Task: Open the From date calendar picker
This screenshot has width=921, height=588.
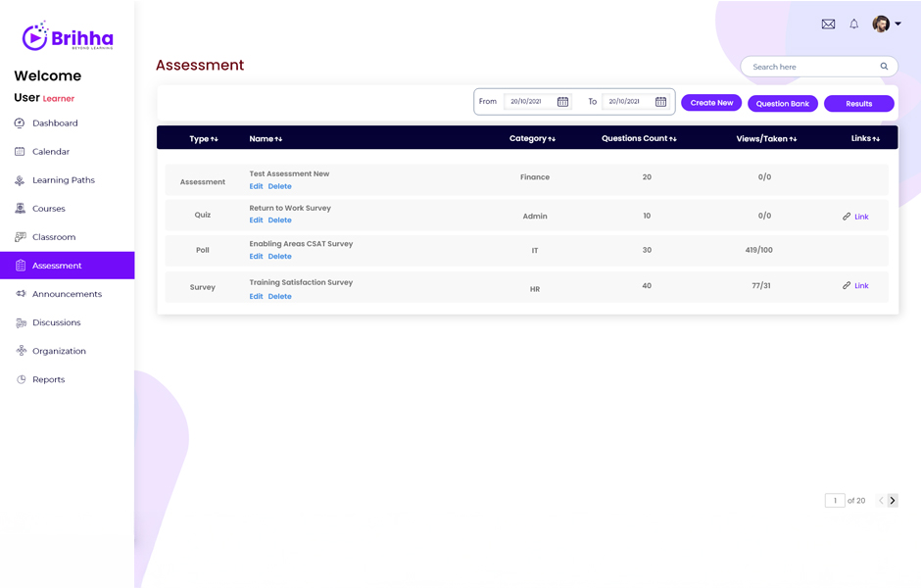Action: coord(562,102)
